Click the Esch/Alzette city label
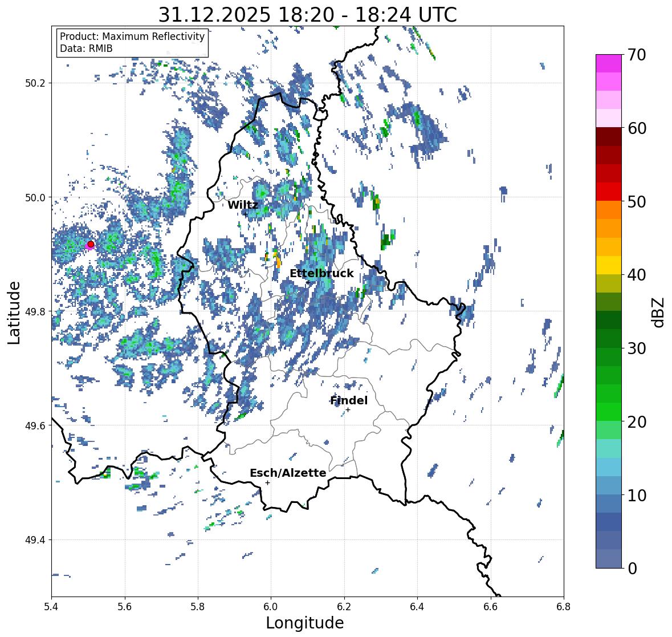Viewport: 672px width, 637px height. (288, 473)
